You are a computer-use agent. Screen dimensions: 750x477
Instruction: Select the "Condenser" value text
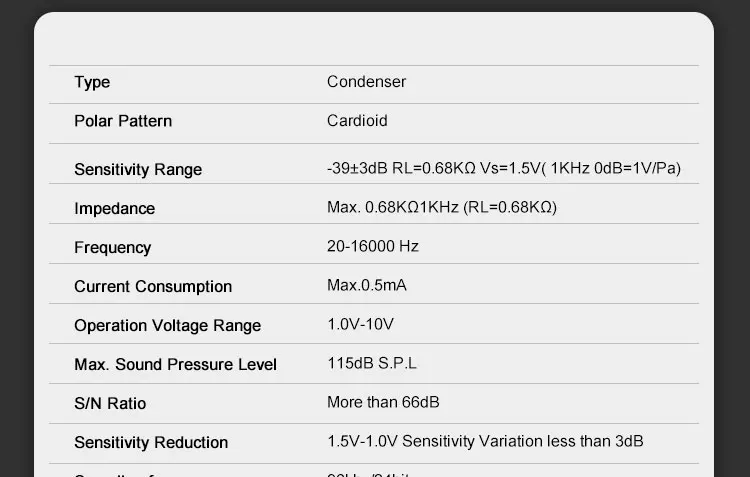pyautogui.click(x=366, y=82)
